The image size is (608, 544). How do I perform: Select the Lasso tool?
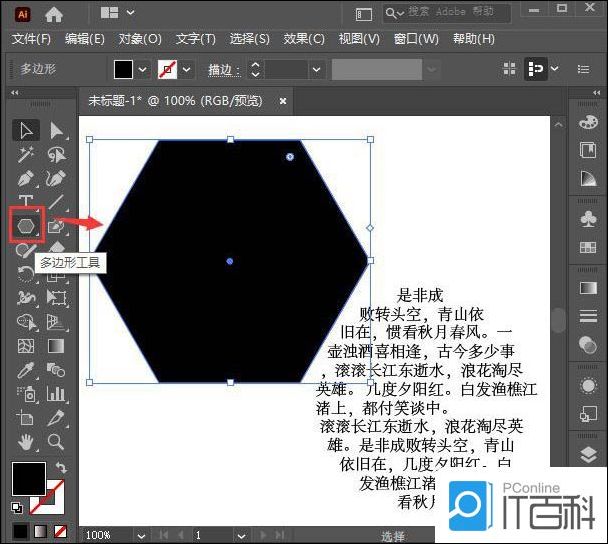tap(57, 154)
